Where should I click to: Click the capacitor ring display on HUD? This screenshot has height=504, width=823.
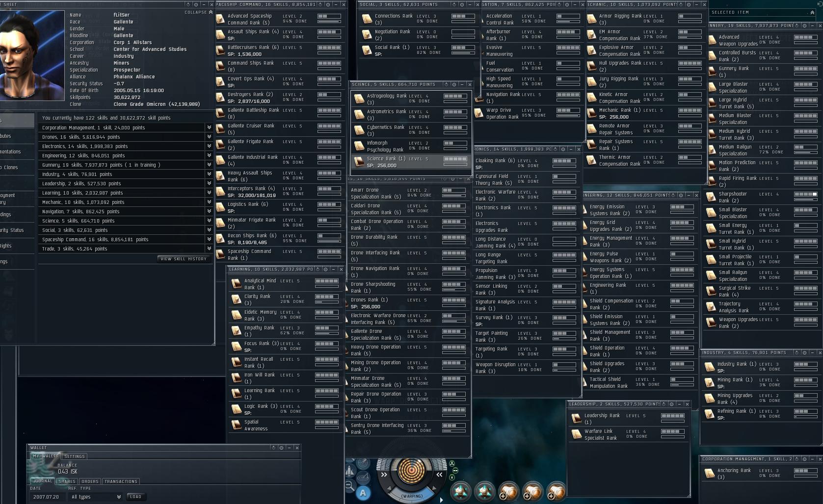pyautogui.click(x=412, y=471)
